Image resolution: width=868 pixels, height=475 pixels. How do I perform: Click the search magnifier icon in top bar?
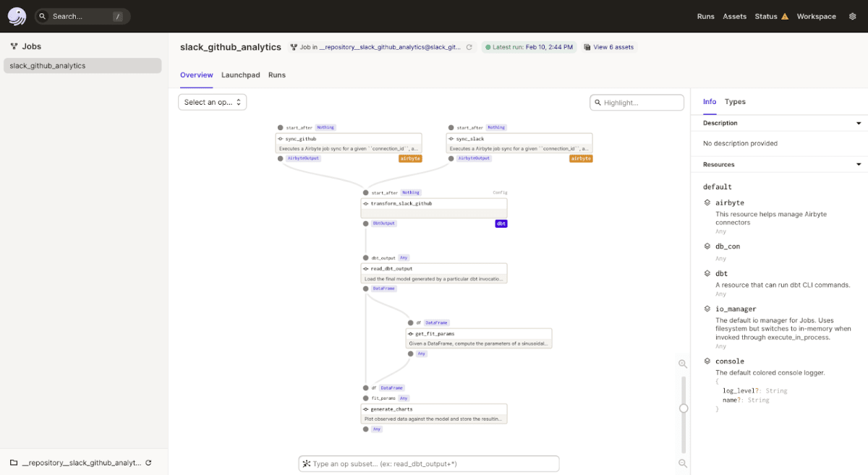click(43, 16)
